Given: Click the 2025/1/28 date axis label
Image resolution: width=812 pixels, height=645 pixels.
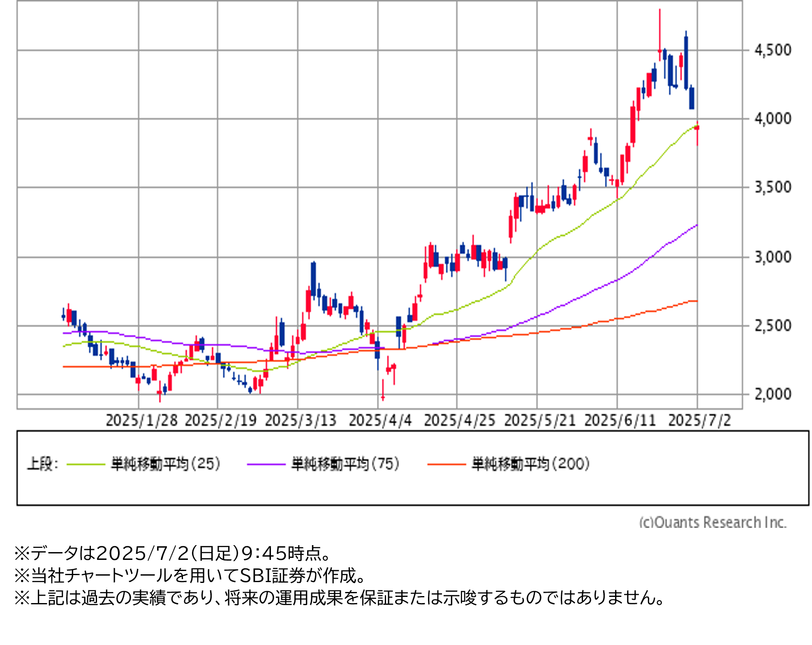Looking at the screenshot, I should point(141,421).
